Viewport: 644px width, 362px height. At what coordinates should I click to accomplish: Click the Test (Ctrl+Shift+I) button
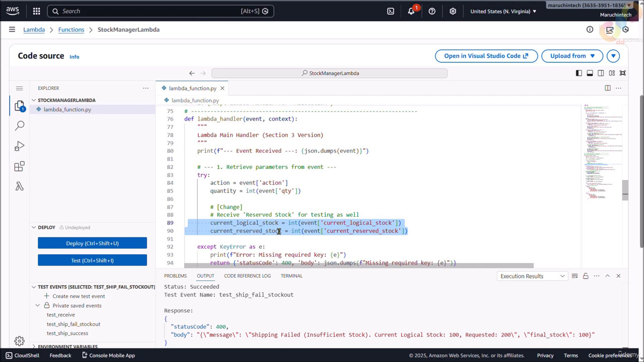(92, 260)
